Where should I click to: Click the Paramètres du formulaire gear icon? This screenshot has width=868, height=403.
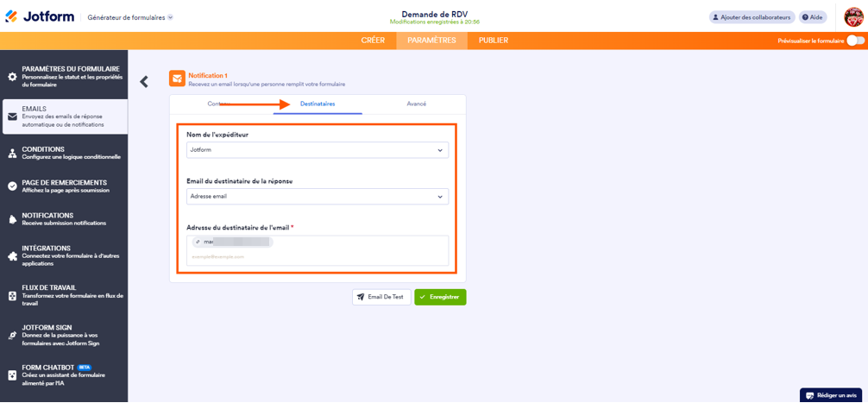[x=11, y=77]
